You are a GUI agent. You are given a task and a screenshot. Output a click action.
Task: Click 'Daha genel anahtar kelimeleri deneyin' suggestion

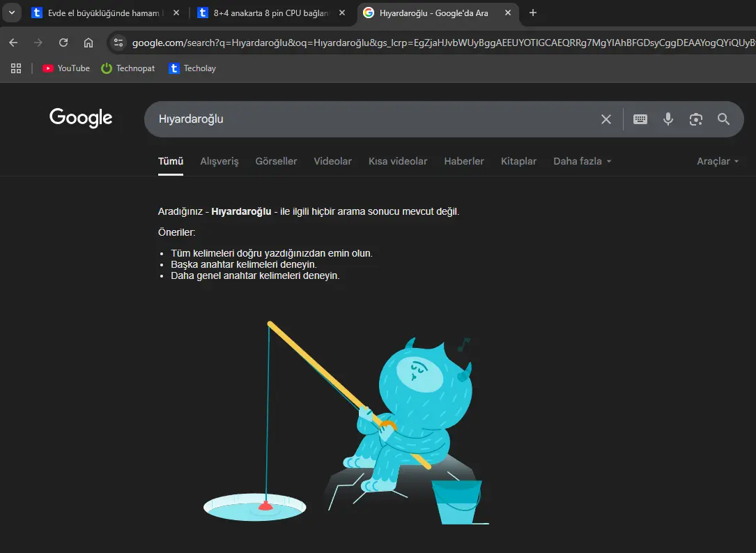point(255,276)
